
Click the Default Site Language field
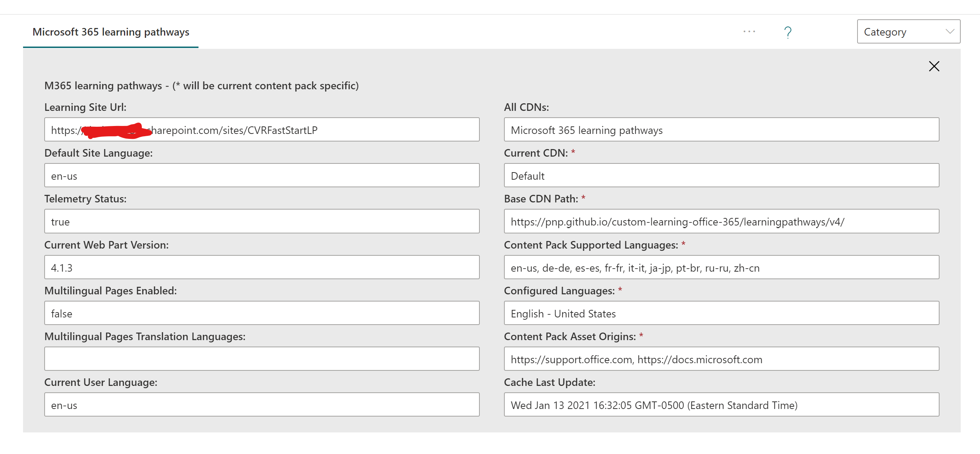[262, 176]
